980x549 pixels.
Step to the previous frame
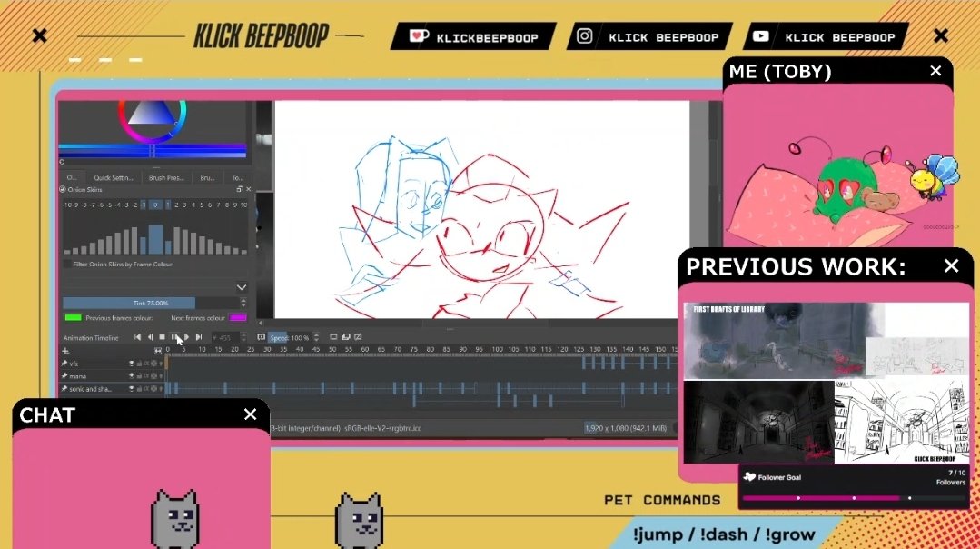150,337
